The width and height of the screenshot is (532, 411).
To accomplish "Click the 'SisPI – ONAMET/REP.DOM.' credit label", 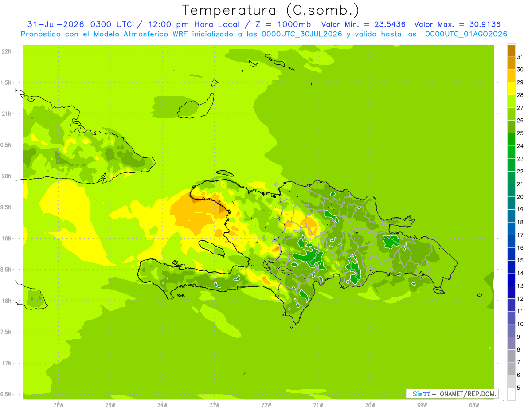I will [x=453, y=394].
